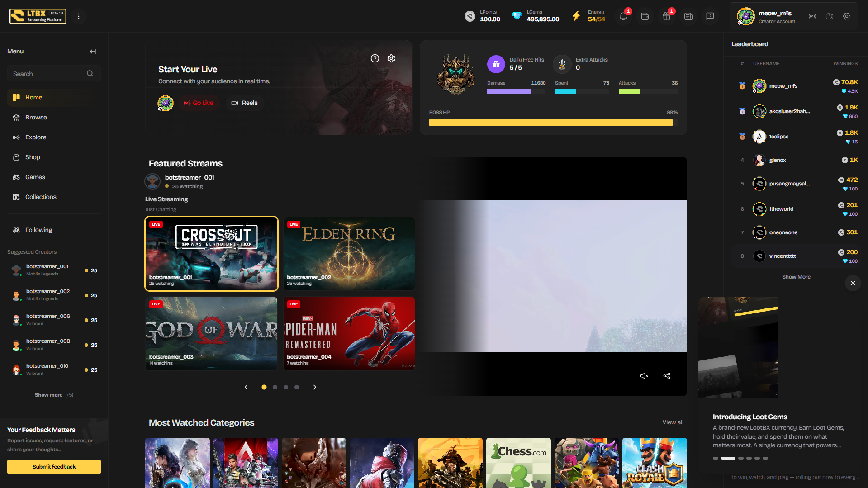Open the Explore menu item
The height and width of the screenshot is (488, 868).
(x=54, y=137)
